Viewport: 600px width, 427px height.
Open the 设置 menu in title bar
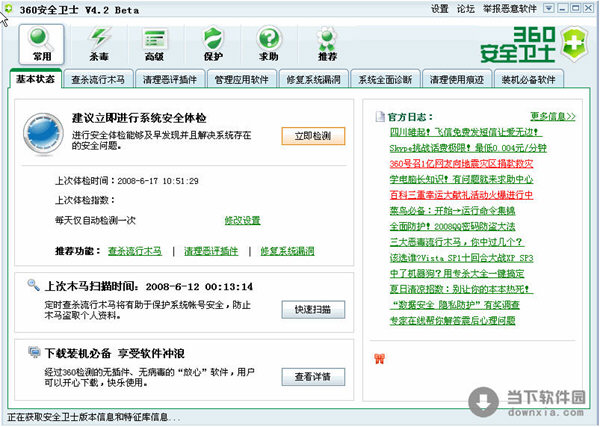[440, 9]
